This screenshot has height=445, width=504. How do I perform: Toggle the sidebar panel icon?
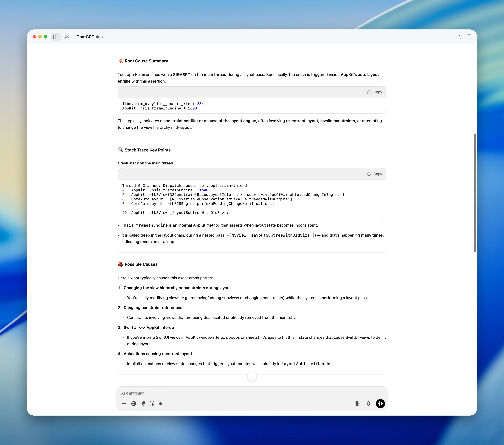point(56,37)
